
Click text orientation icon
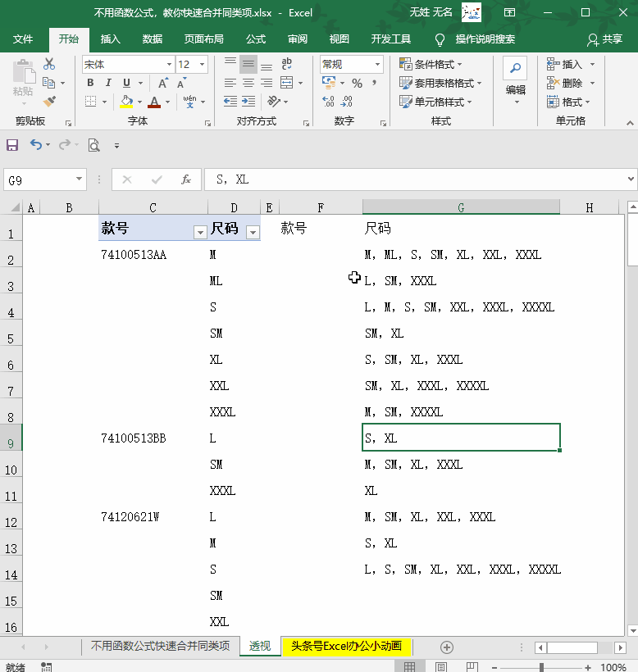pos(274,102)
